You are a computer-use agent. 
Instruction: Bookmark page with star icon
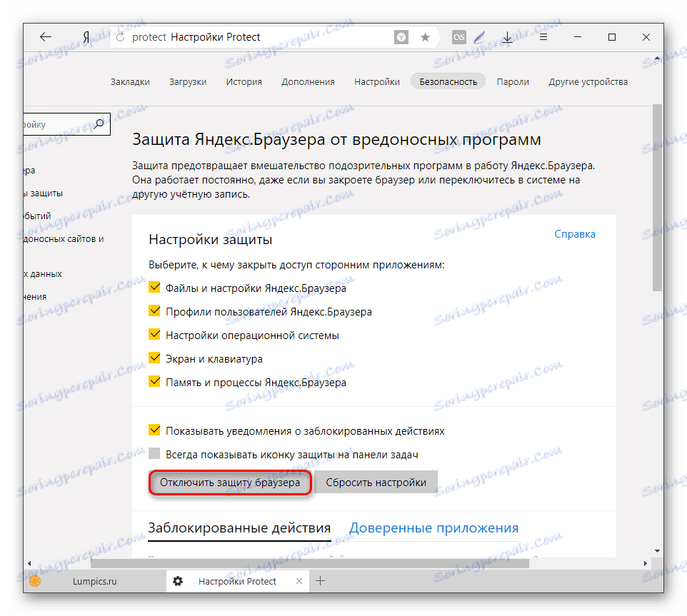[425, 37]
